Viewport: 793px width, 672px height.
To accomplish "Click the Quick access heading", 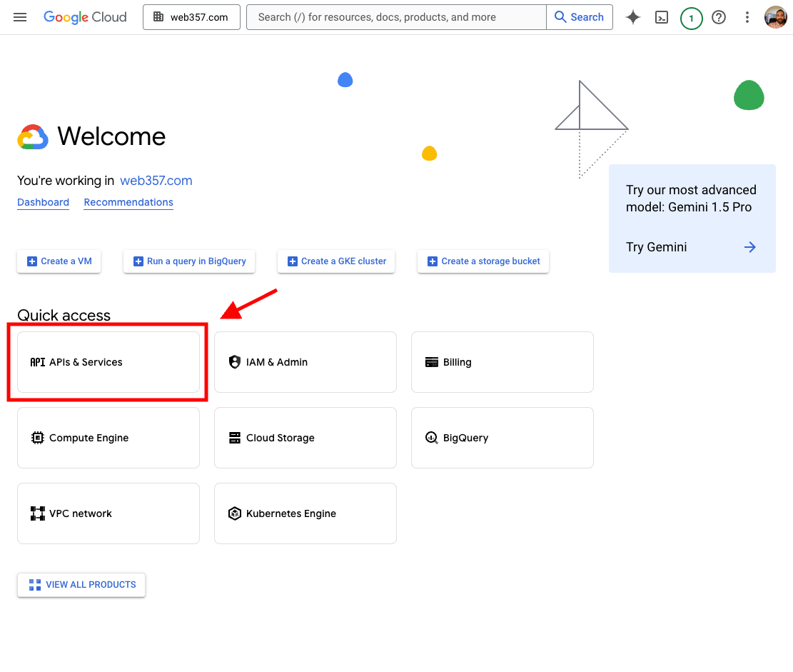I will coord(64,315).
